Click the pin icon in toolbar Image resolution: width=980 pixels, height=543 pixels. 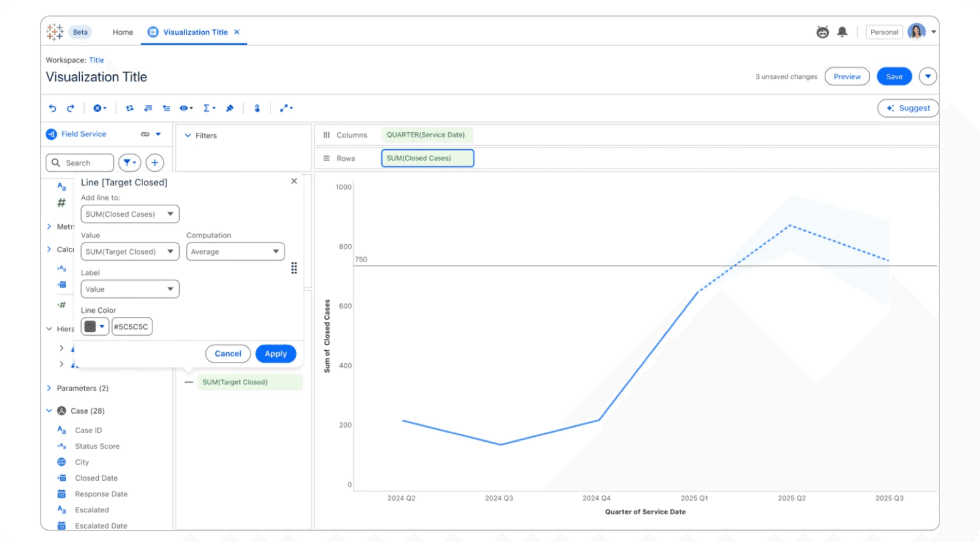[x=230, y=108]
